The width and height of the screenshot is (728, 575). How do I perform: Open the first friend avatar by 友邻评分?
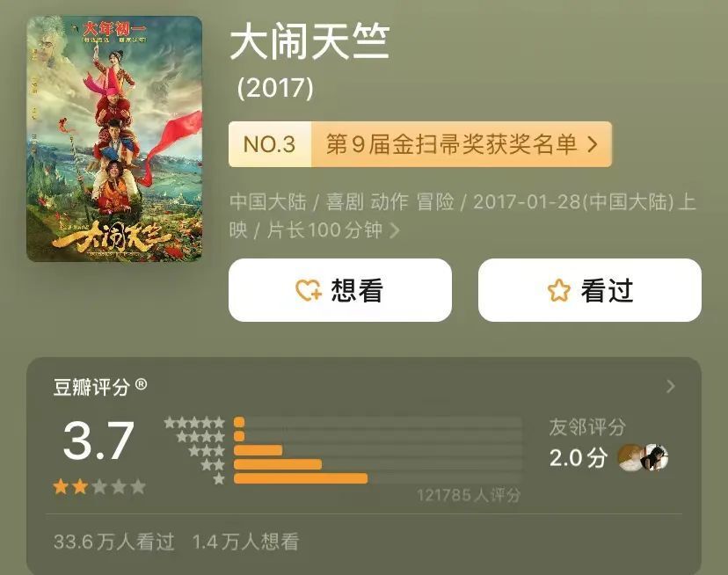(x=630, y=457)
